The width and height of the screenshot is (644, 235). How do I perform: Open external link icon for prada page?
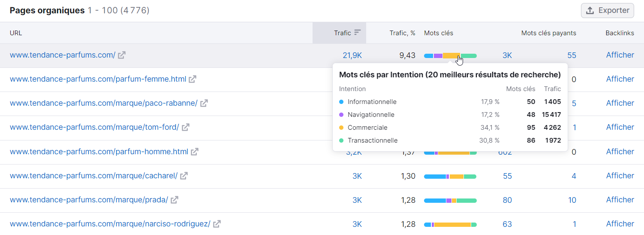pyautogui.click(x=175, y=200)
